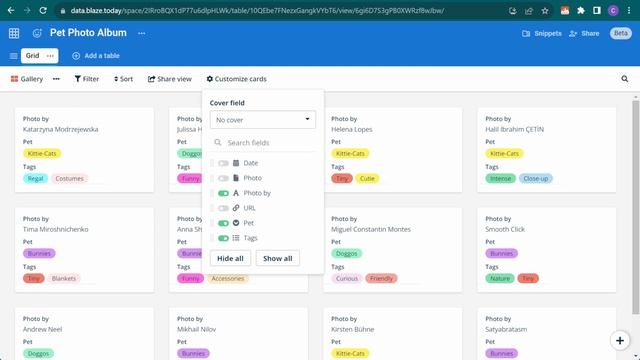Click Share view

170,79
